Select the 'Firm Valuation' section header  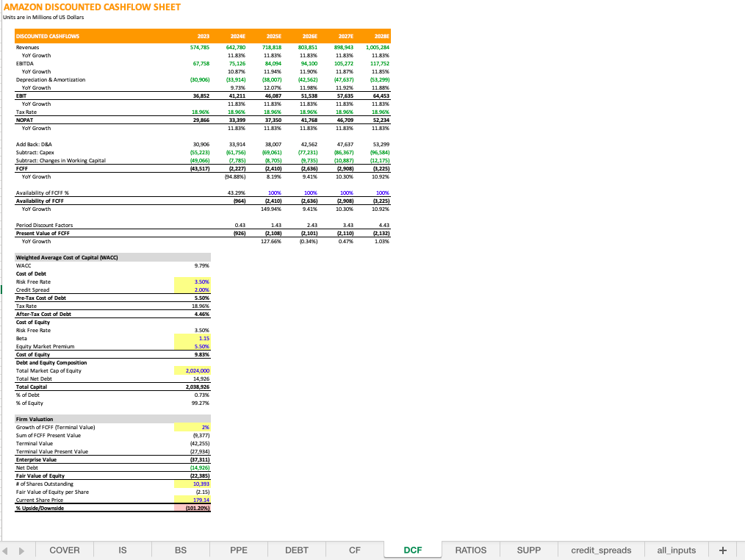(112, 420)
